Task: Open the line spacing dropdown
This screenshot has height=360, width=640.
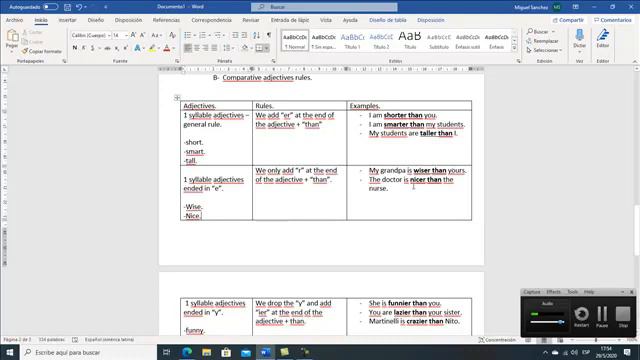Action: pos(229,48)
